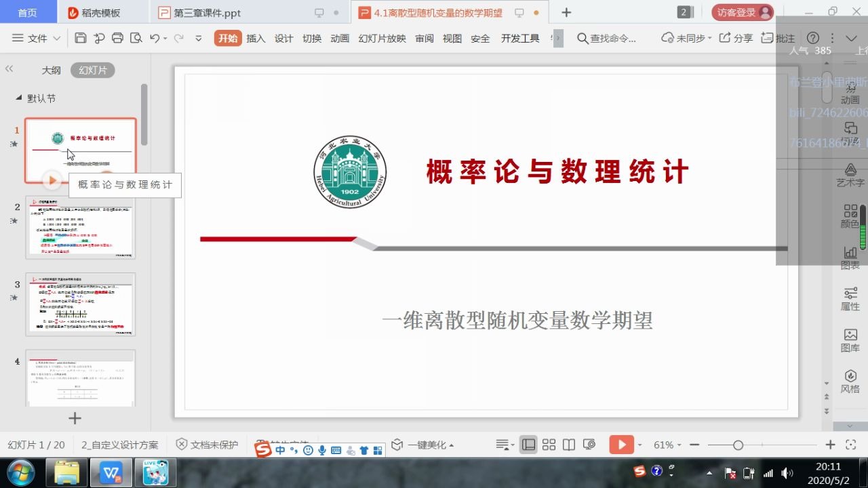Open the 分享 share option
The height and width of the screenshot is (488, 868).
(x=736, y=38)
